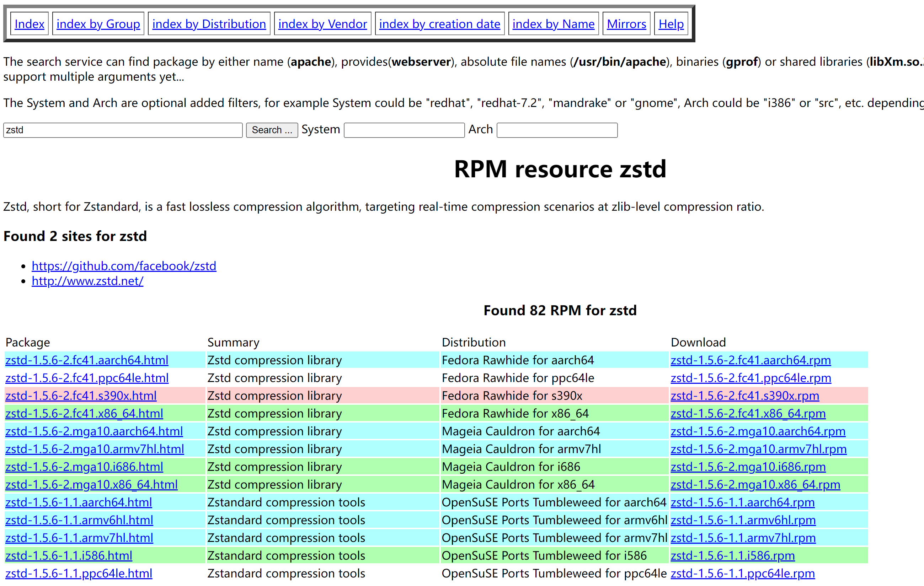
Task: Download zstd-1.5.6-2.fc41.ppc64le.rpm
Action: pyautogui.click(x=751, y=378)
